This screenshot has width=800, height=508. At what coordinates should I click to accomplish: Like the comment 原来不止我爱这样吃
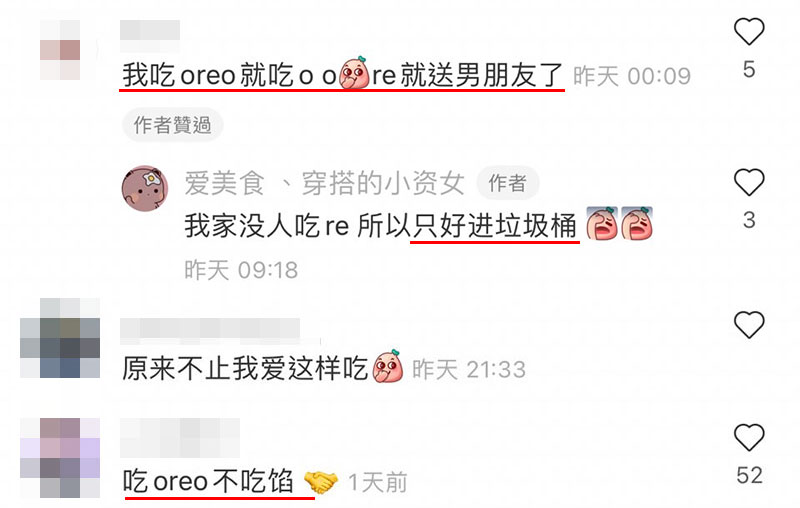tap(749, 324)
